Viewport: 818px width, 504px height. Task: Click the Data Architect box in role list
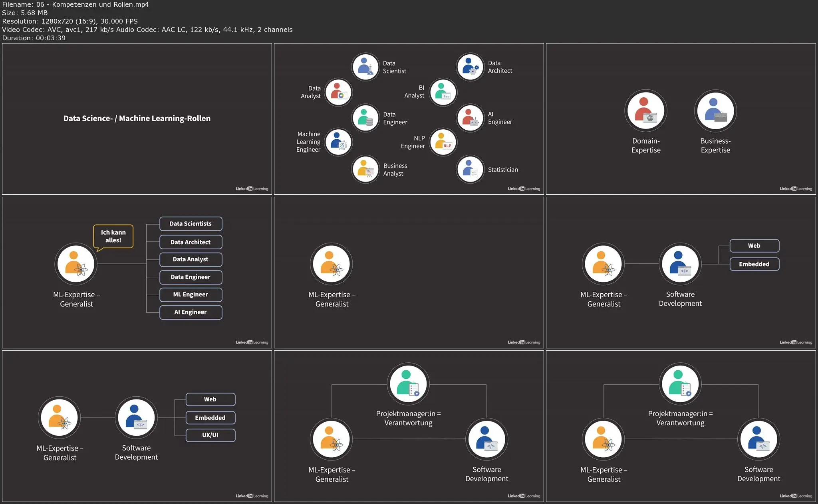[x=191, y=242]
